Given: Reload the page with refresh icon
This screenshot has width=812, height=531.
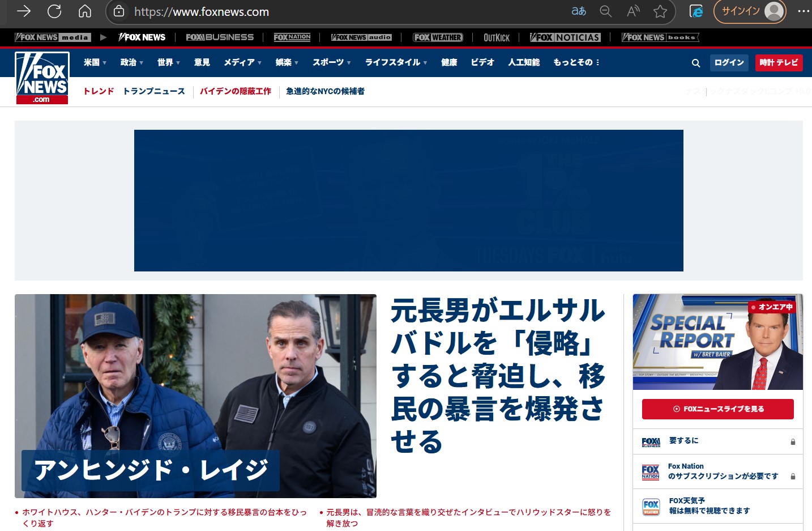Looking at the screenshot, I should pos(54,11).
